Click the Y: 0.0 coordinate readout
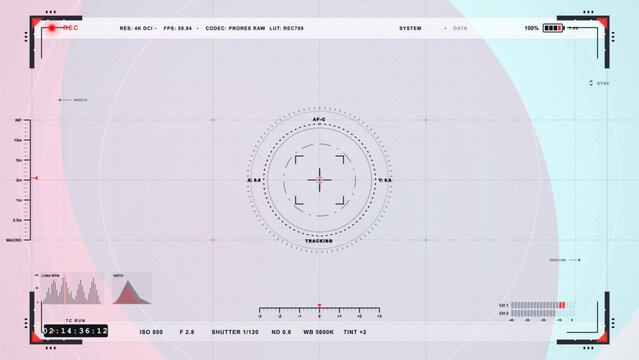639x360 pixels. point(385,180)
